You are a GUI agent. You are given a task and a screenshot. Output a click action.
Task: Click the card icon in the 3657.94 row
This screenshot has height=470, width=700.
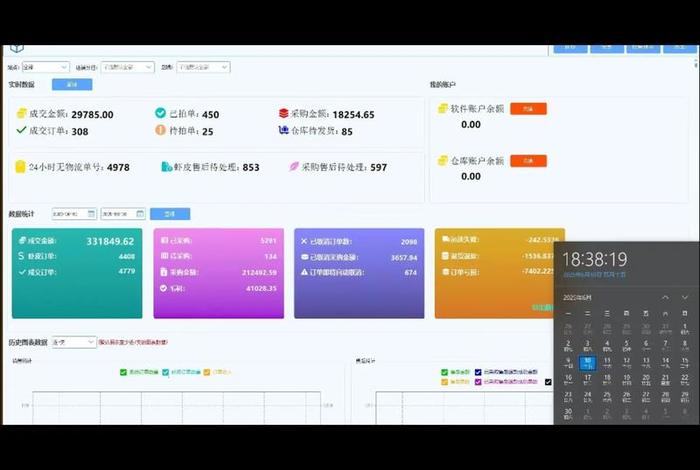pyautogui.click(x=304, y=257)
